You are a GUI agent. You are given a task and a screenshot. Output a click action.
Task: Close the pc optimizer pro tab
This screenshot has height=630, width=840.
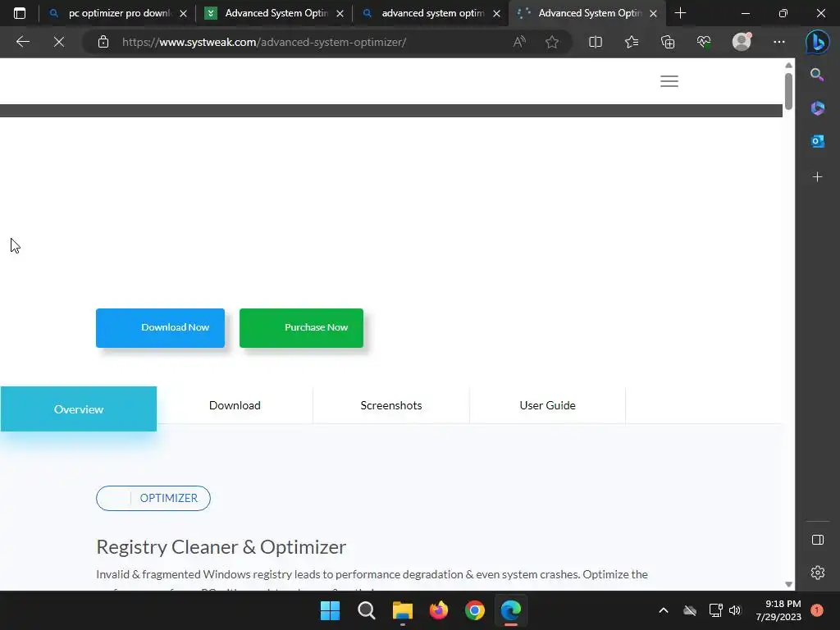coord(183,13)
